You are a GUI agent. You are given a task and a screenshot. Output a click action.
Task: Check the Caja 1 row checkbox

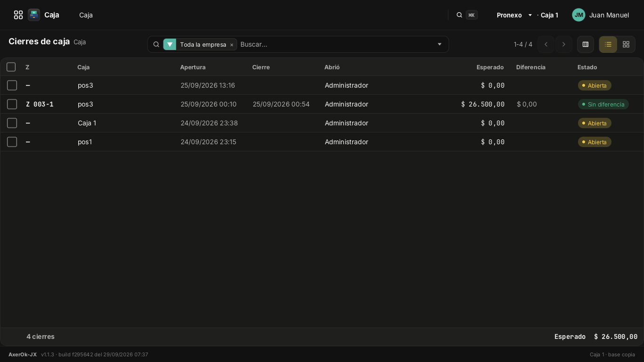click(12, 123)
